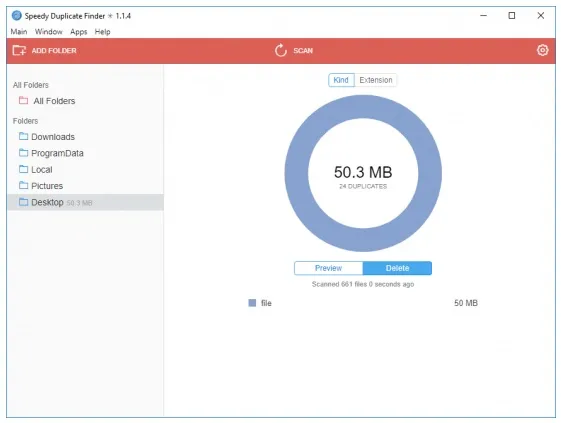The height and width of the screenshot is (423, 561).
Task: Maximize the Speedy Duplicate Finder window
Action: pos(512,16)
